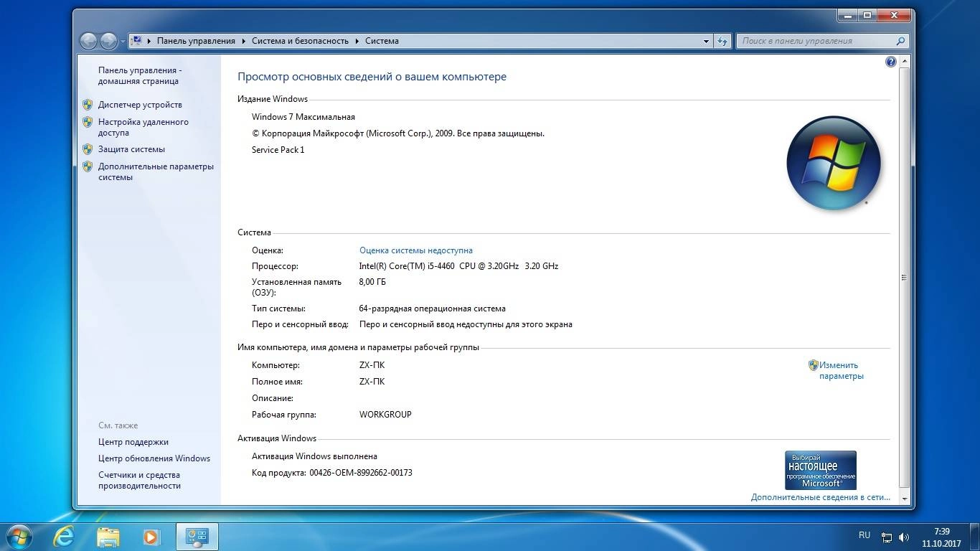The width and height of the screenshot is (980, 551).
Task: Open Windows Explorer folder on taskbar
Action: pyautogui.click(x=108, y=536)
